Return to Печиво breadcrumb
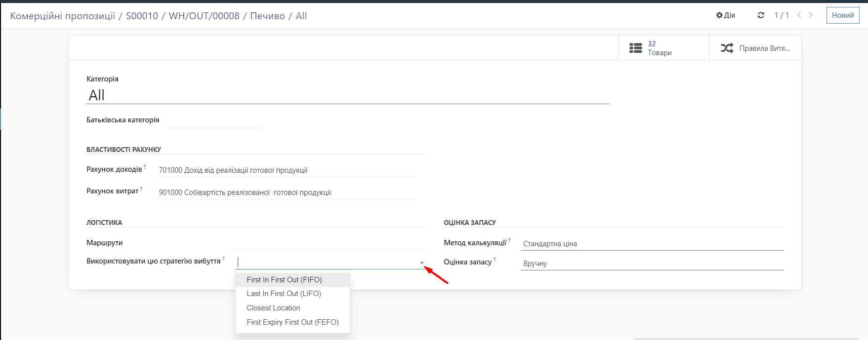This screenshot has width=868, height=340. (x=267, y=16)
